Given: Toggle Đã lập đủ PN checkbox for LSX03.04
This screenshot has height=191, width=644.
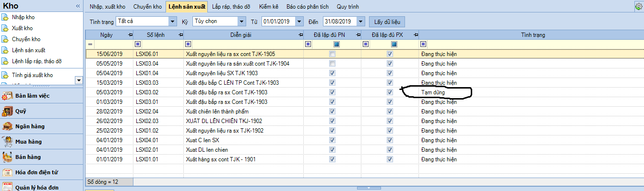Looking at the screenshot, I should click(x=332, y=64).
